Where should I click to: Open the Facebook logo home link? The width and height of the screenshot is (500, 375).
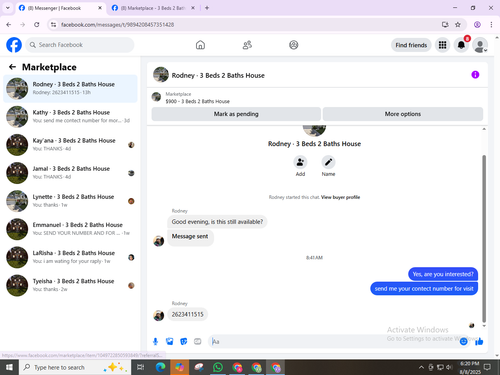tap(14, 45)
